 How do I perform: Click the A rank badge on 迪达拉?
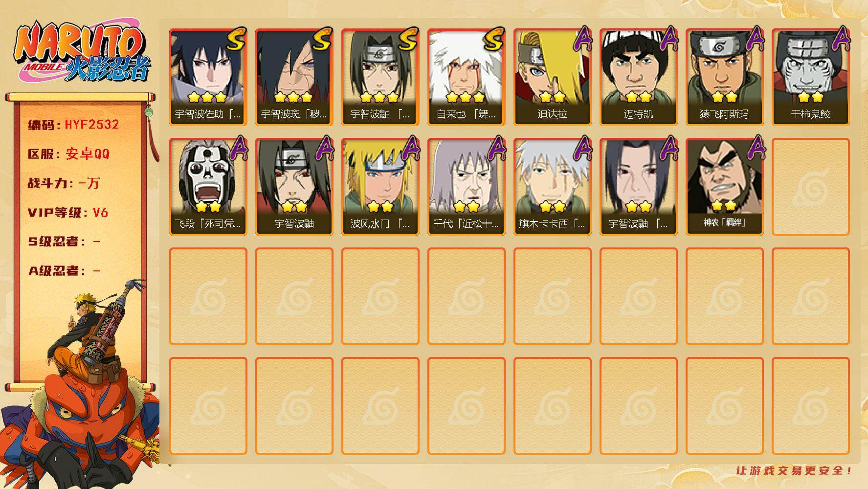(x=582, y=39)
